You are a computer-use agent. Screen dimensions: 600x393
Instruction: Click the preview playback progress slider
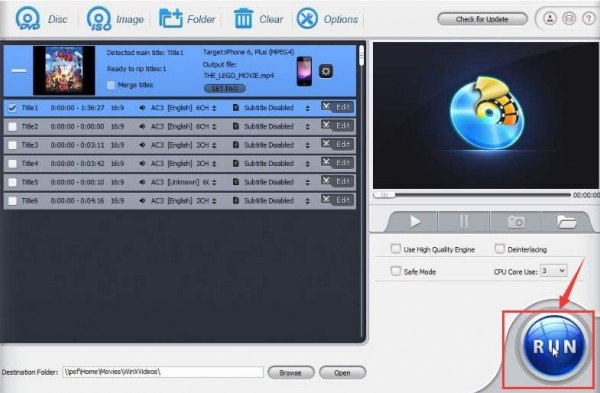pyautogui.click(x=472, y=195)
